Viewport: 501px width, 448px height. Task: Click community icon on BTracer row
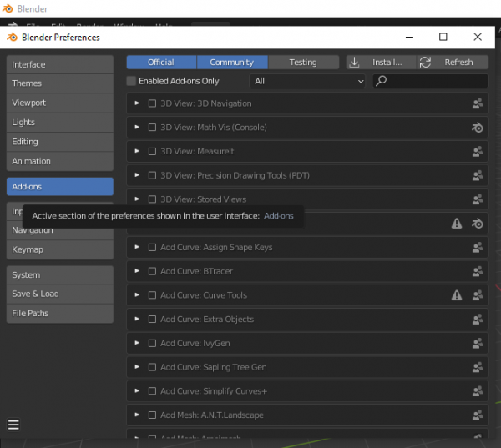click(478, 271)
